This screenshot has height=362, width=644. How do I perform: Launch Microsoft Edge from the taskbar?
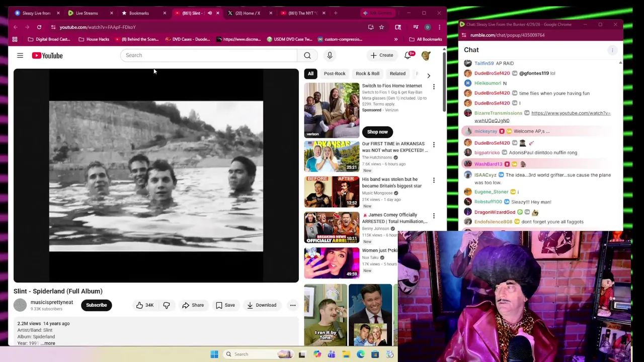(x=361, y=354)
